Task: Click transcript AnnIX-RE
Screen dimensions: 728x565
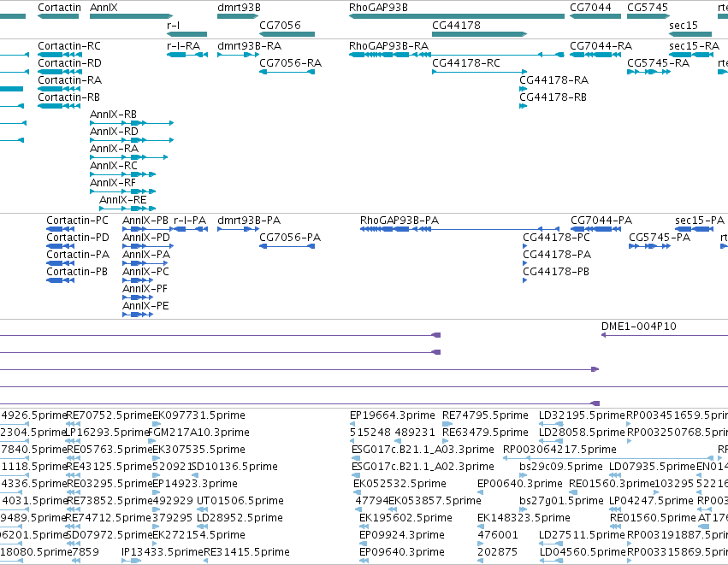Action: pos(127,209)
